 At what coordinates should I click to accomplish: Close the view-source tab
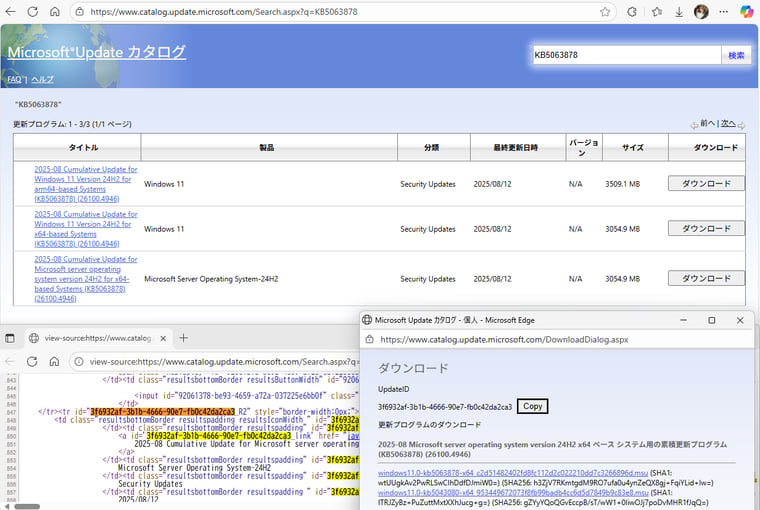point(163,338)
